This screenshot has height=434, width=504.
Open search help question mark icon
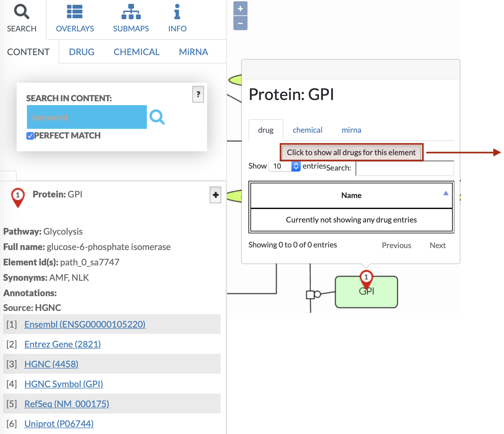[x=198, y=94]
